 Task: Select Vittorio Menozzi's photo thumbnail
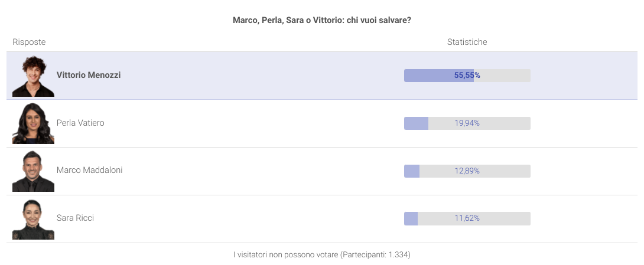click(33, 76)
